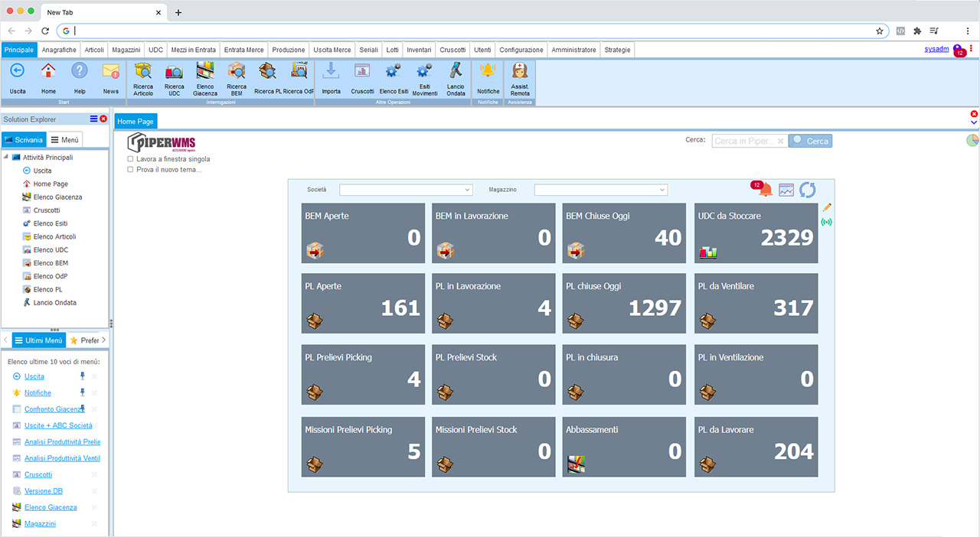
Task: Start Lancio Ondata from the ribbon
Action: point(456,78)
